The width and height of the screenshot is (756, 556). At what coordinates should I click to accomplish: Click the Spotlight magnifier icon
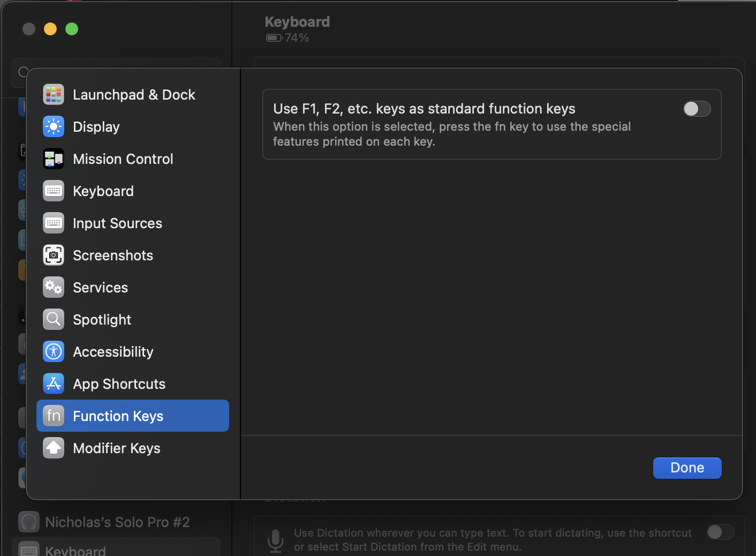(x=54, y=320)
